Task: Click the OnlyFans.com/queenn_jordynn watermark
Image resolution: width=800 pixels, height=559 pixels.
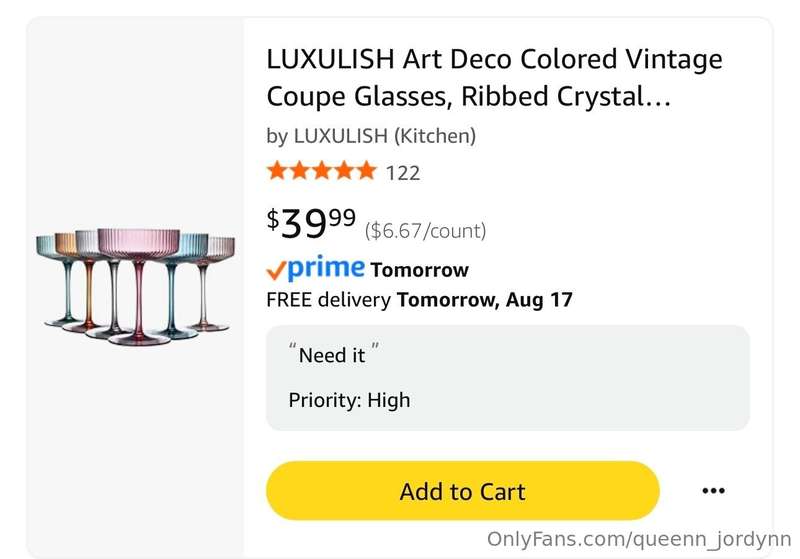Action: [639, 539]
